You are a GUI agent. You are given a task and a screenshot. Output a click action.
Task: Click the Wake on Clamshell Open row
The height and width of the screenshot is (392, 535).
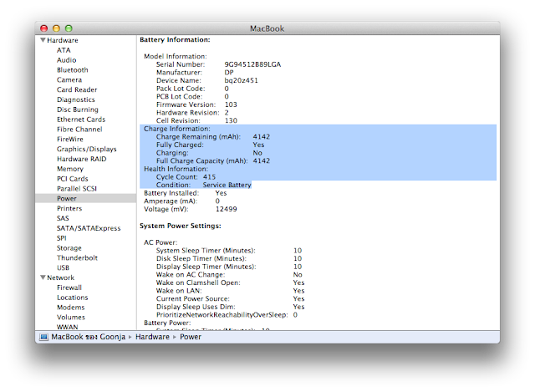(230, 283)
